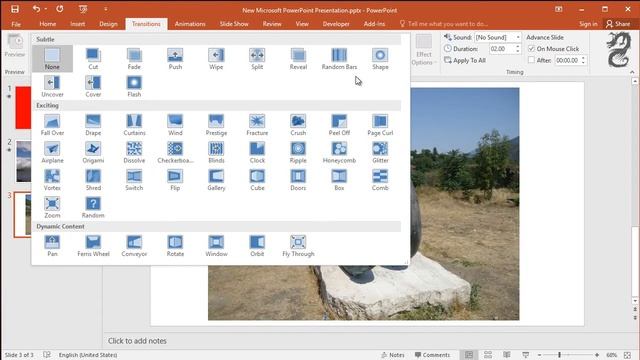Select the Drape transition

pos(93,125)
